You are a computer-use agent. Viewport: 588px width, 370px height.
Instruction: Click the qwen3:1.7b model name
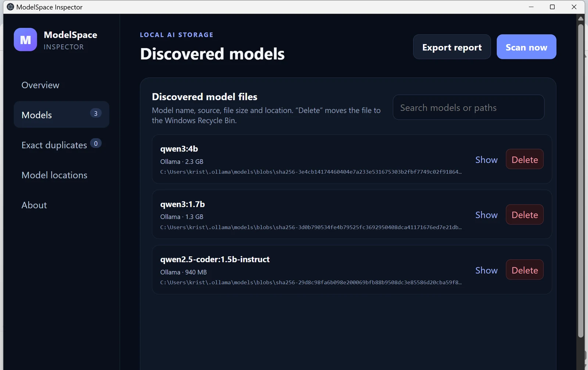(182, 204)
